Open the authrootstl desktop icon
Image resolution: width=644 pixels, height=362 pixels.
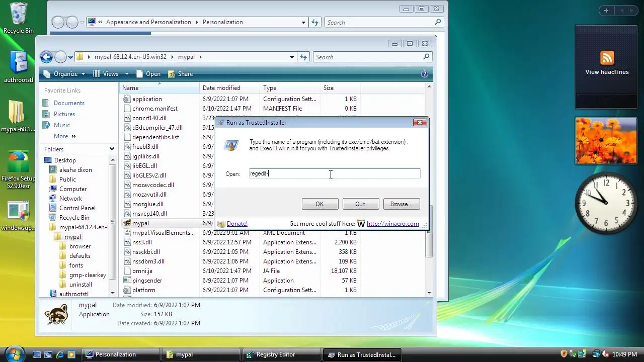(x=19, y=67)
